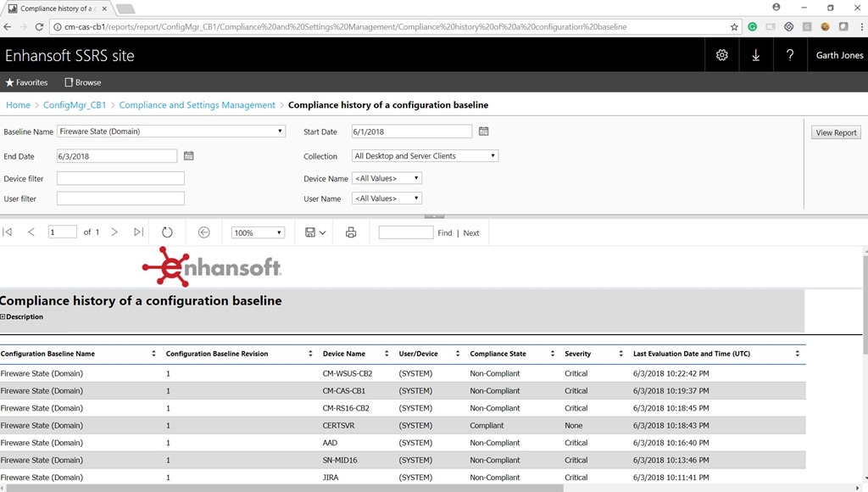Click the View Report button

(836, 132)
